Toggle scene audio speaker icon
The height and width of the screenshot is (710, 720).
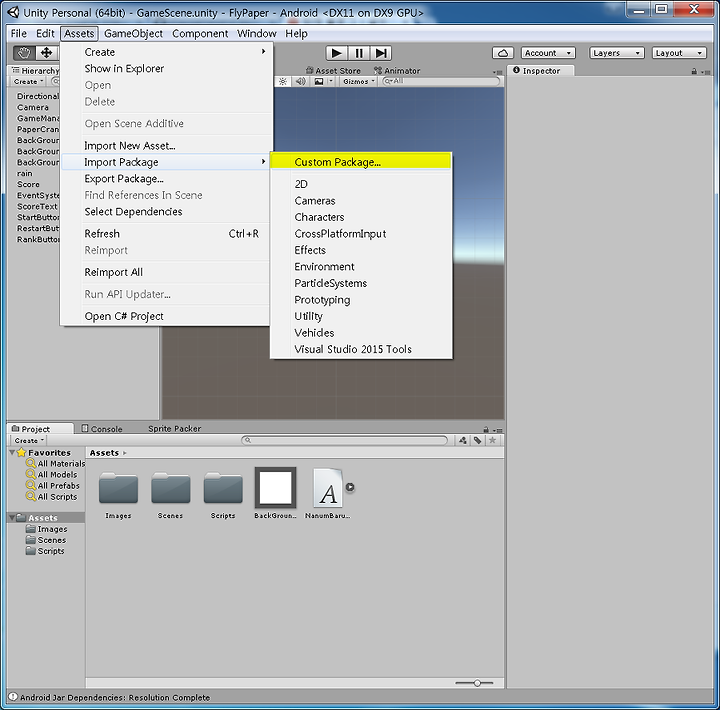(x=300, y=81)
